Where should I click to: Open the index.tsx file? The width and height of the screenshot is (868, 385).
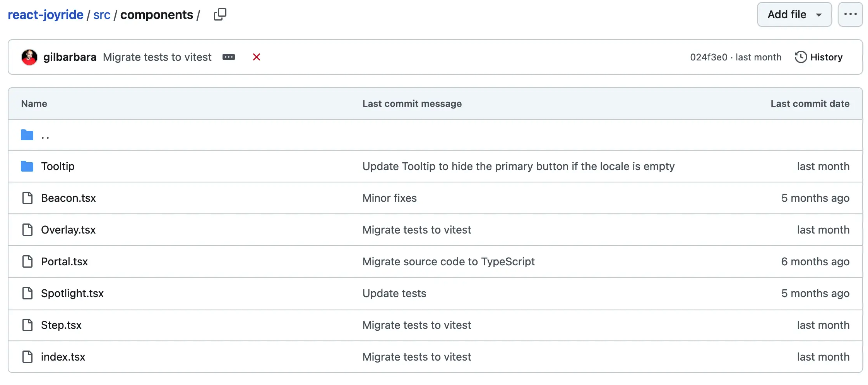point(63,357)
